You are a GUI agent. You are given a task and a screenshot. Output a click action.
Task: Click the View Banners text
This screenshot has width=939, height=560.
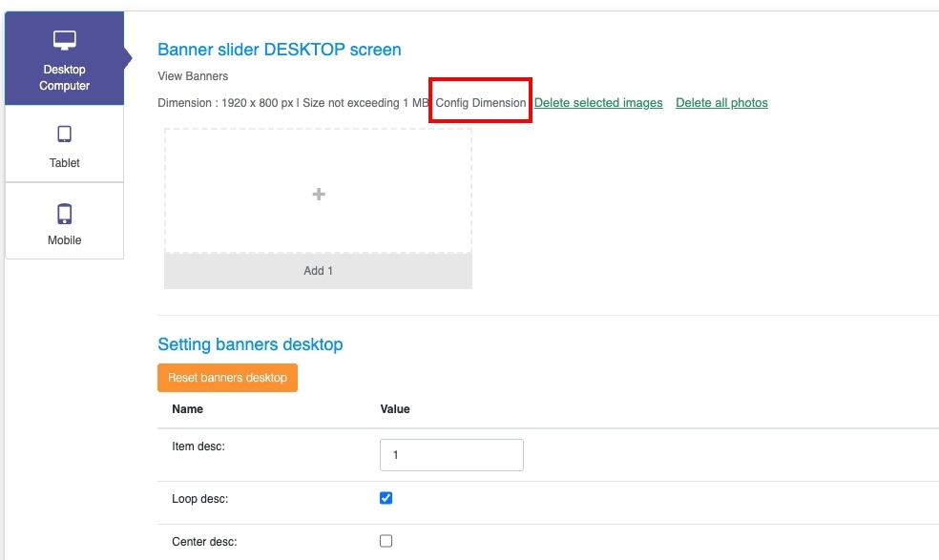(x=193, y=76)
